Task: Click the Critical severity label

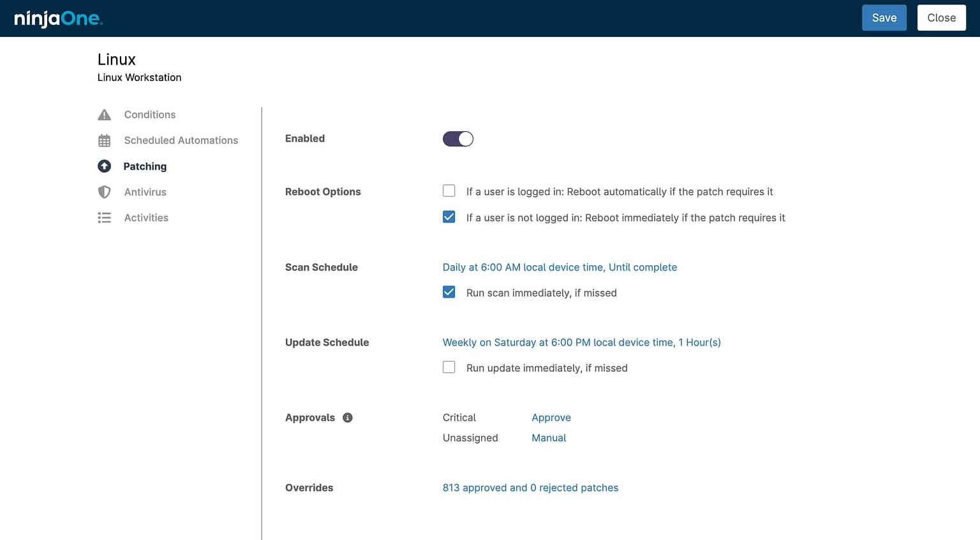Action: [459, 418]
